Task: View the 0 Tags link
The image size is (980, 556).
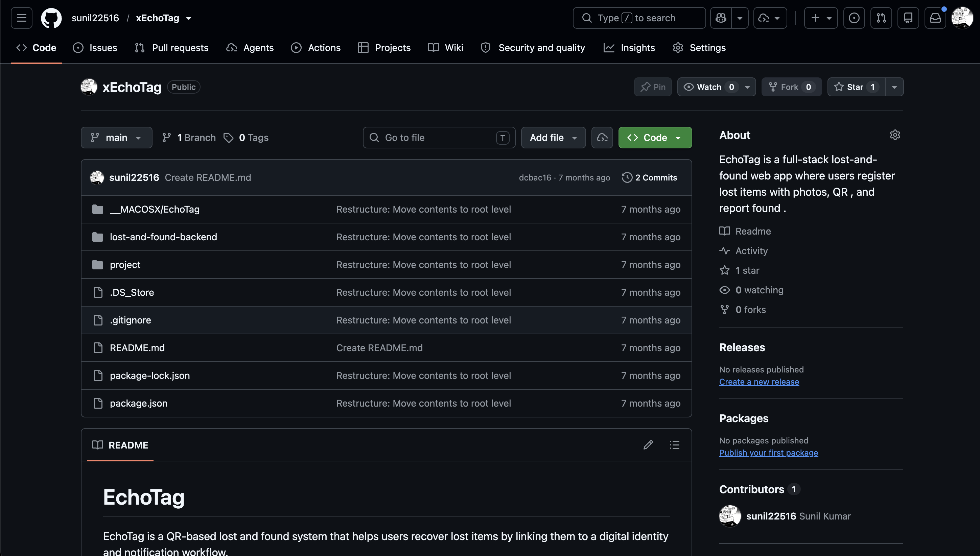Action: click(246, 138)
